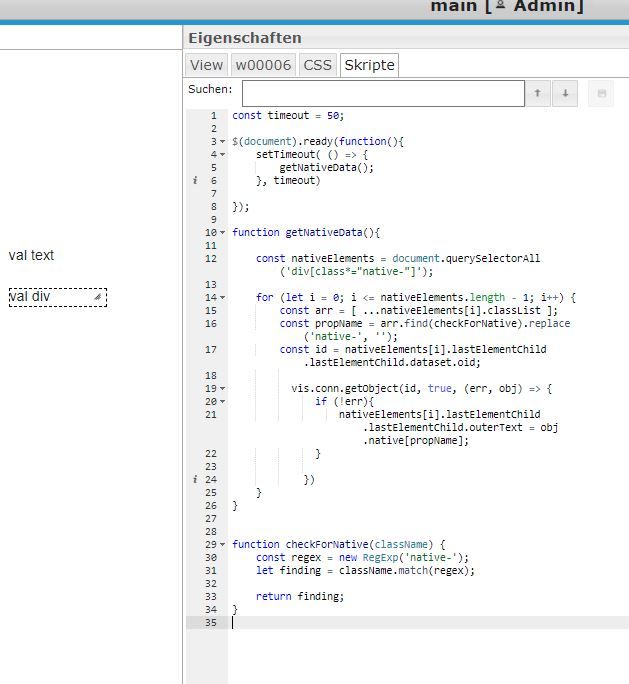The width and height of the screenshot is (629, 684).
Task: Click line number 35 in gutter
Action: pos(211,622)
